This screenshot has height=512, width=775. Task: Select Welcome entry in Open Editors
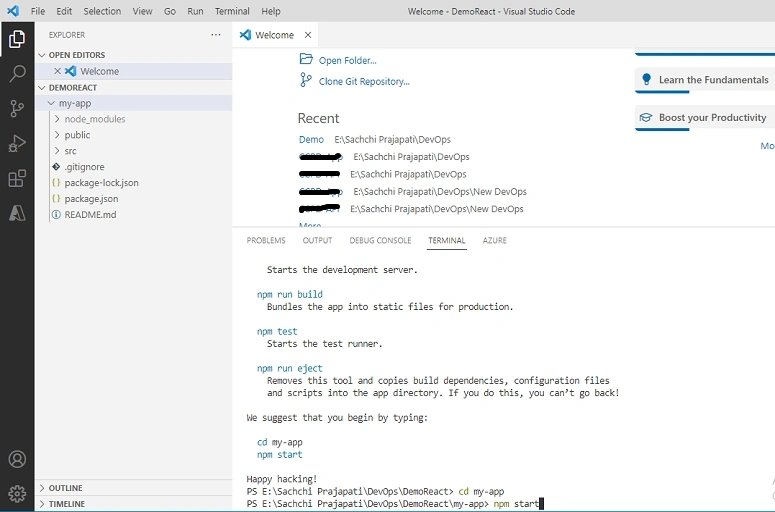click(x=133, y=71)
